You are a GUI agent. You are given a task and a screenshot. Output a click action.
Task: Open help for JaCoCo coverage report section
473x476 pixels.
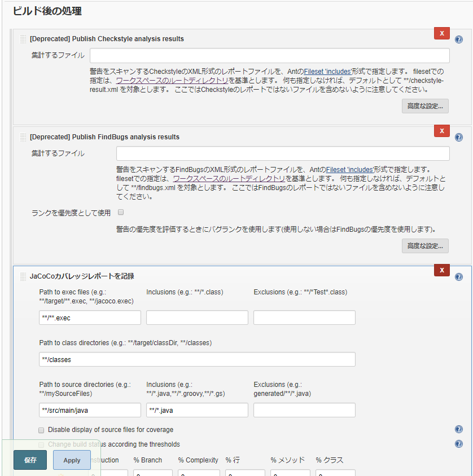[458, 276]
